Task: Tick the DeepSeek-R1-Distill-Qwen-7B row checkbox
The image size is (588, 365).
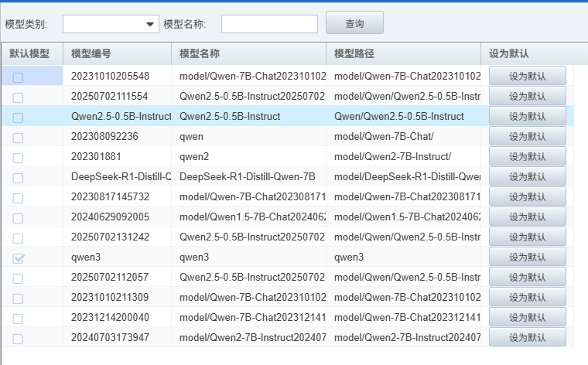Action: point(18,178)
